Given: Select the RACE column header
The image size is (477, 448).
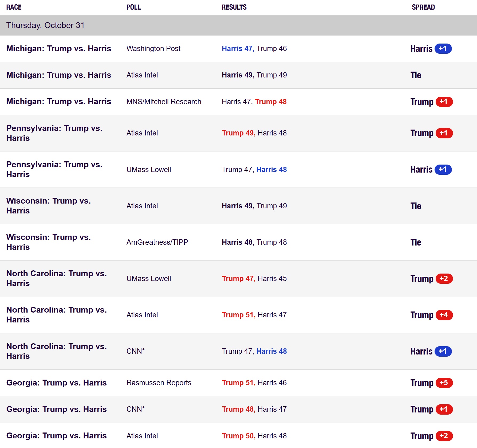Looking at the screenshot, I should (14, 7).
